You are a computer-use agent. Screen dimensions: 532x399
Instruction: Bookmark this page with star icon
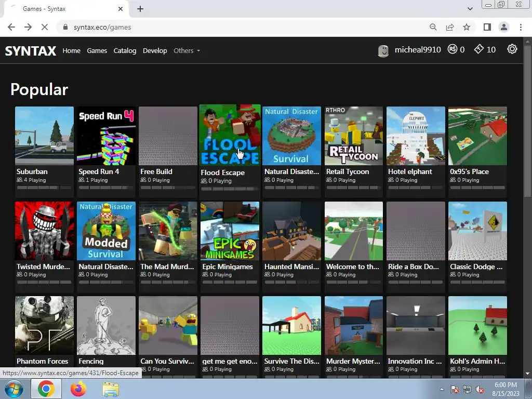pos(467,27)
